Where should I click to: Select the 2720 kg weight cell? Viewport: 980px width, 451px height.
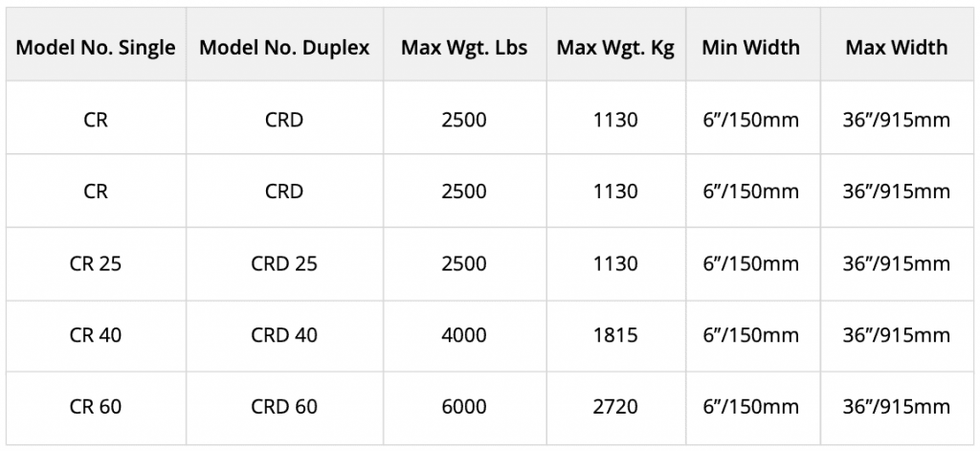[x=615, y=407]
